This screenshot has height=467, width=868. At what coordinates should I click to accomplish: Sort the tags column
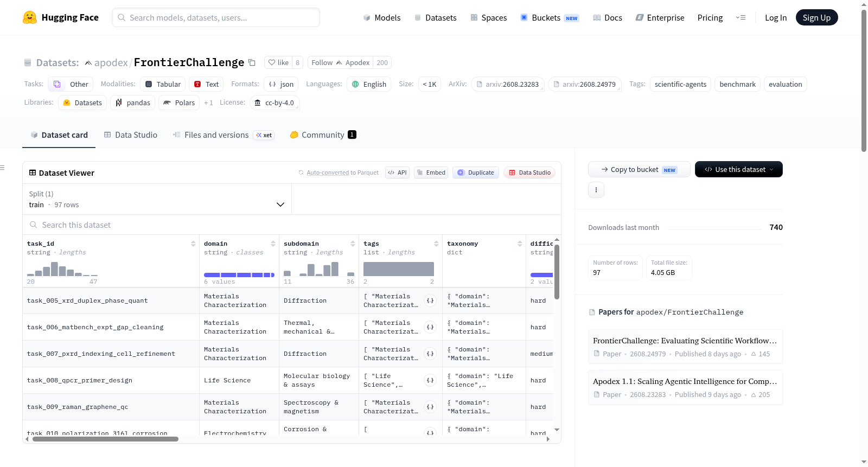click(436, 244)
